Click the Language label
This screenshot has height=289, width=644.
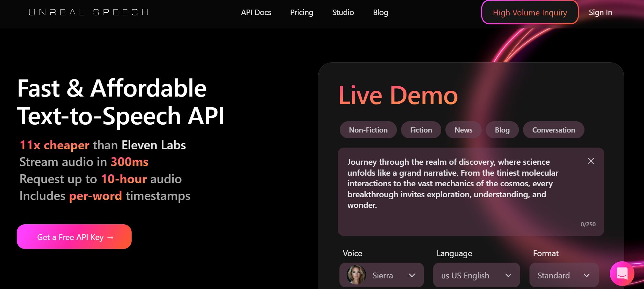[454, 253]
